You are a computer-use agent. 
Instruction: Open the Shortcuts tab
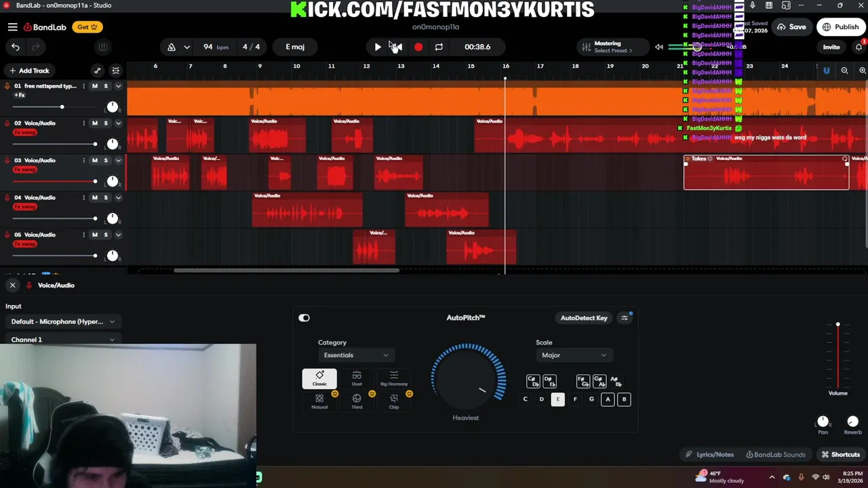[x=841, y=455]
